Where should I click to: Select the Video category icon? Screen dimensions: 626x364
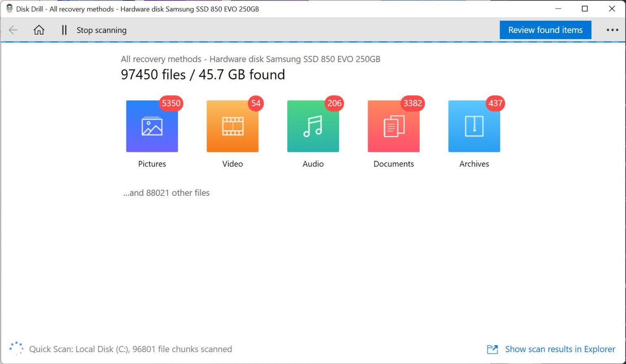232,126
